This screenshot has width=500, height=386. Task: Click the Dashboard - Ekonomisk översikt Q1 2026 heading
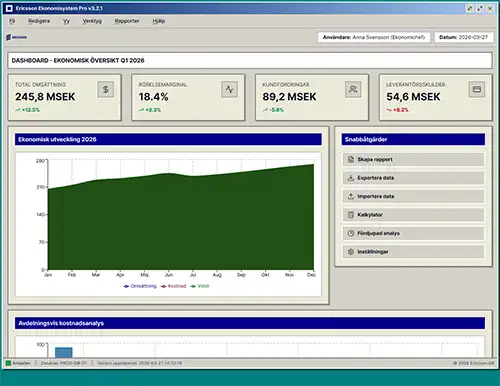click(78, 60)
